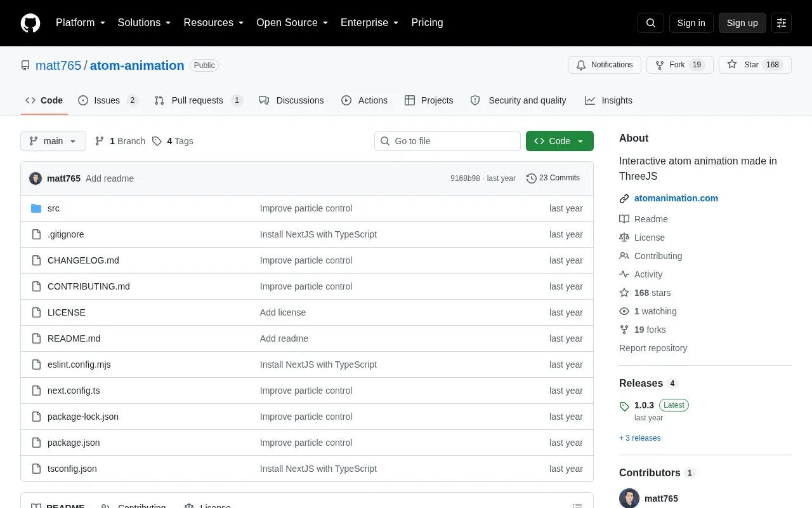Open the Security and quality tab
812x508 pixels.
point(519,100)
